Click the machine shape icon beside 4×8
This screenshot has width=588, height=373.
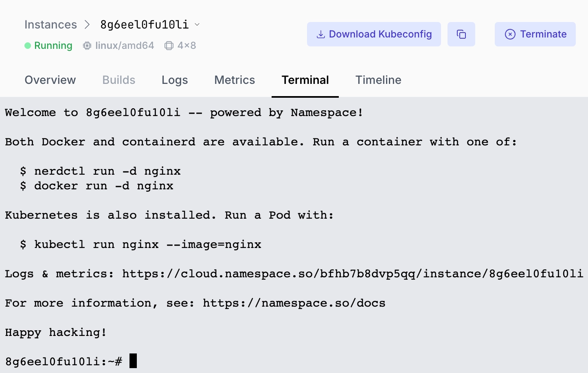(x=169, y=46)
